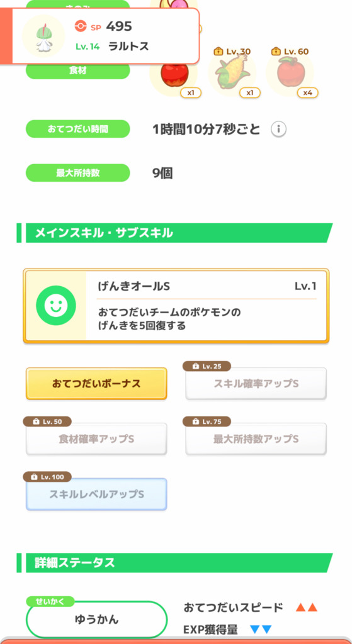Screen dimensions: 352x644
Task: Tap the 最大所持数 green label
Action: [77, 173]
